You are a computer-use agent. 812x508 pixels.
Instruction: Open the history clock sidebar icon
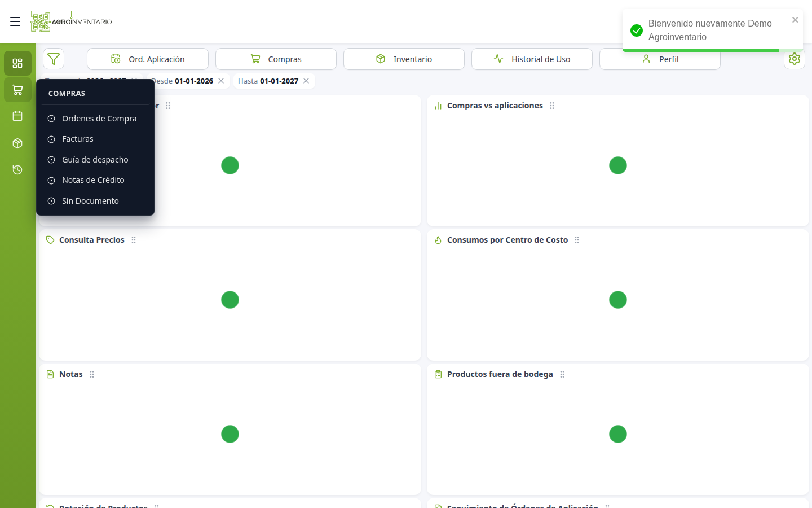(x=17, y=170)
